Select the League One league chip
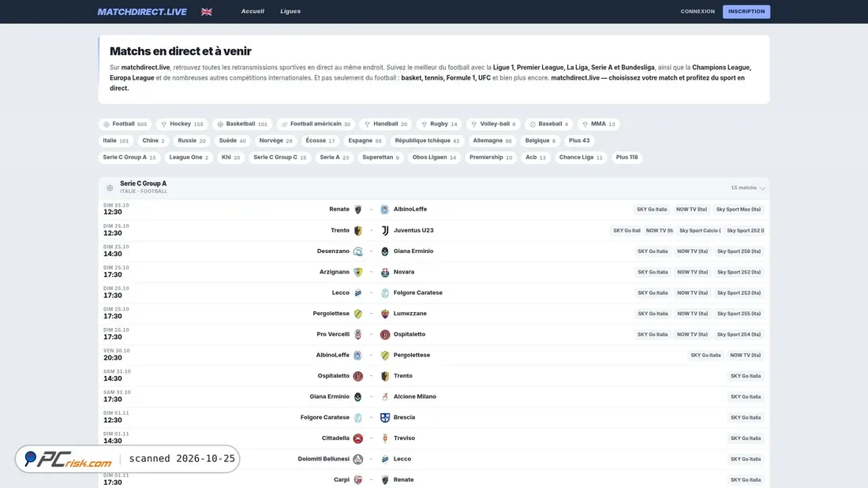 pyautogui.click(x=189, y=157)
